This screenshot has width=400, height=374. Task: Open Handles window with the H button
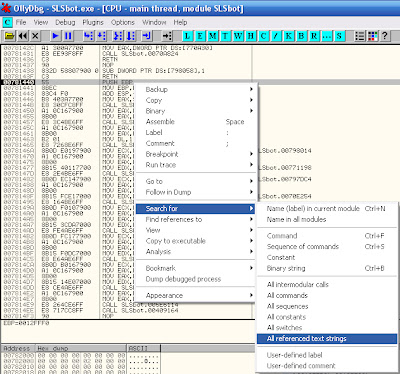pos(251,36)
